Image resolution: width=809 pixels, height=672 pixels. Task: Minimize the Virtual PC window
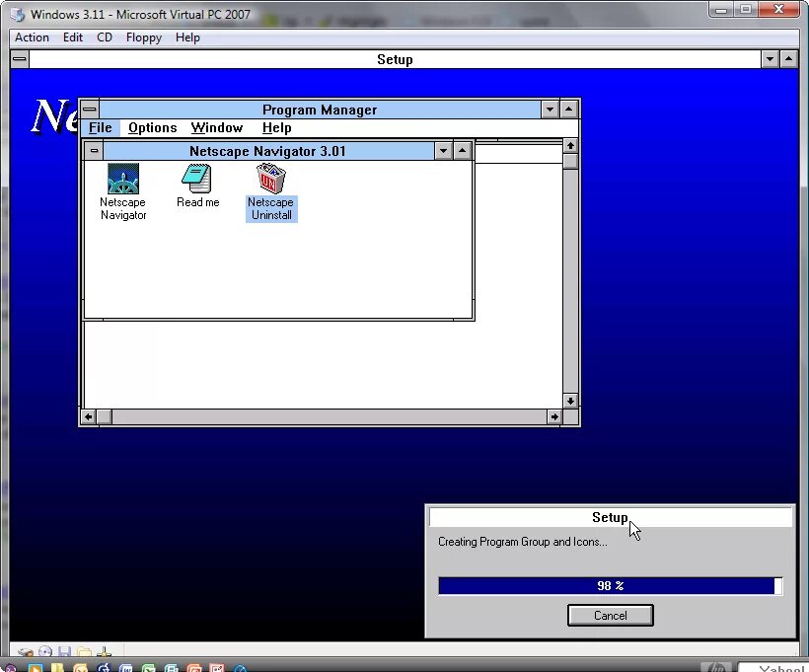coord(721,10)
